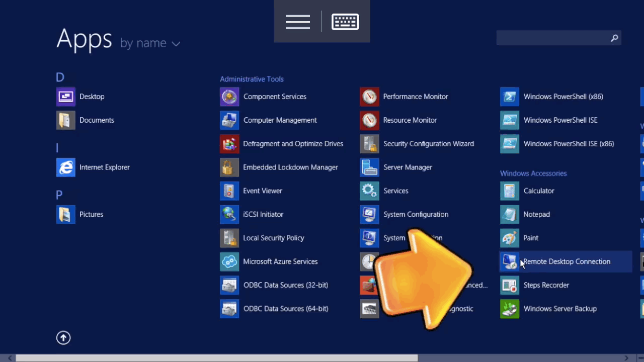Click the scrollbar right arrow
The image size is (644, 362).
[626, 358]
